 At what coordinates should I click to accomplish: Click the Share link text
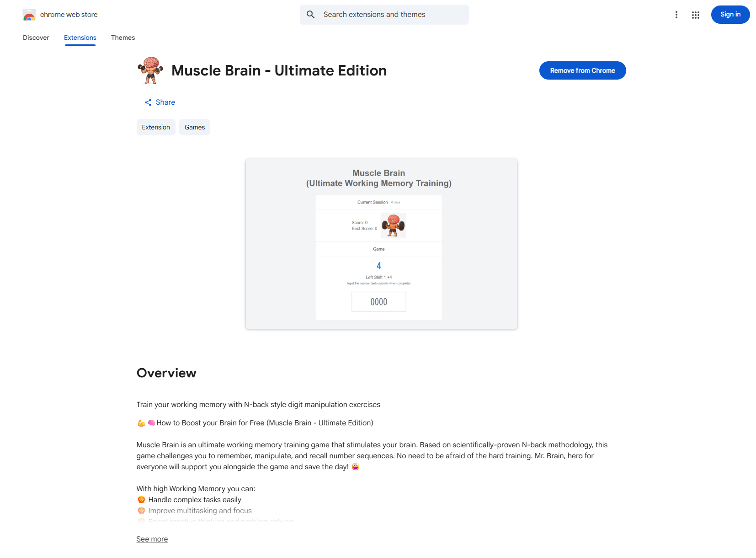click(165, 102)
